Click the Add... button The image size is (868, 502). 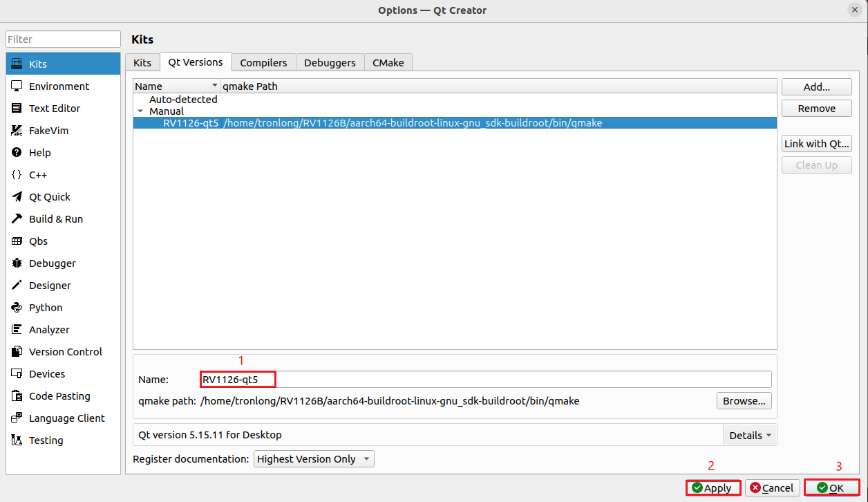tap(817, 87)
